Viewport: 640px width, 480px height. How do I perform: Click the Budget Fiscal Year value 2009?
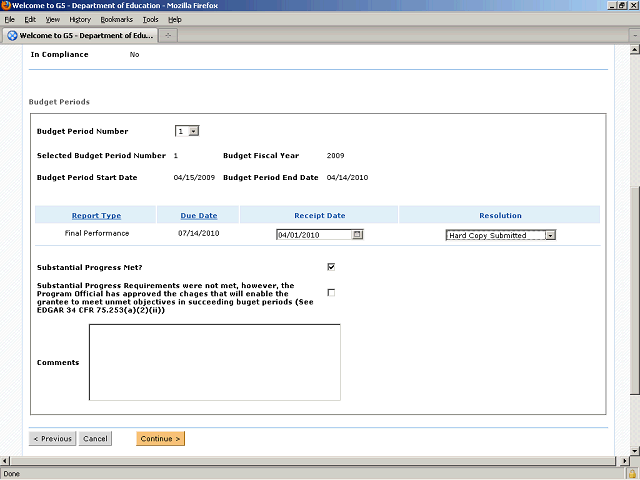point(336,156)
